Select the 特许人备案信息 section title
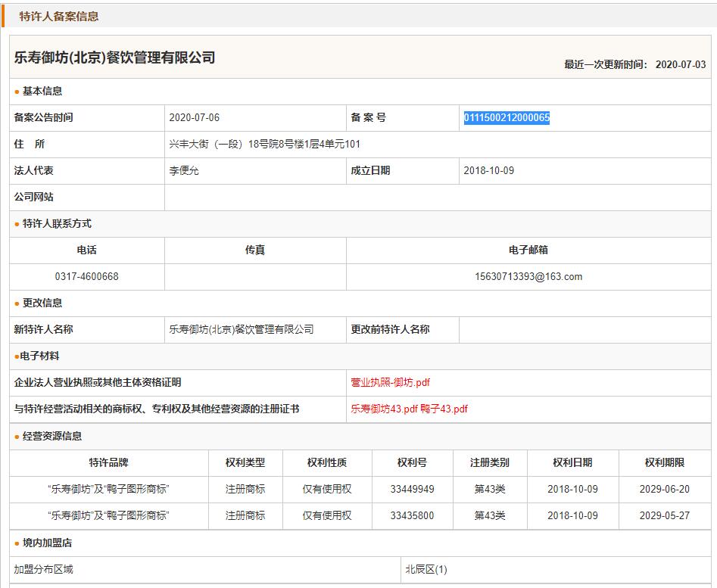This screenshot has width=717, height=588. pyautogui.click(x=59, y=16)
